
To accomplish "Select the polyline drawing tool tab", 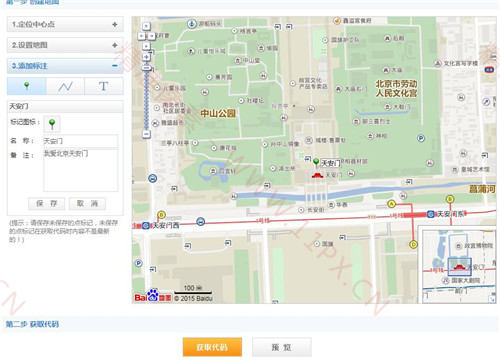I will pyautogui.click(x=65, y=86).
